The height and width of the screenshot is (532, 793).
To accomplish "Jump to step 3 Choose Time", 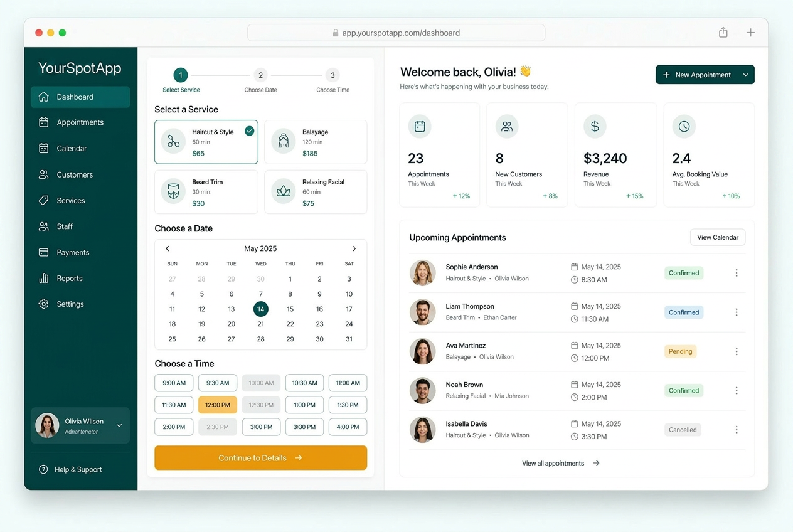I will pos(333,80).
